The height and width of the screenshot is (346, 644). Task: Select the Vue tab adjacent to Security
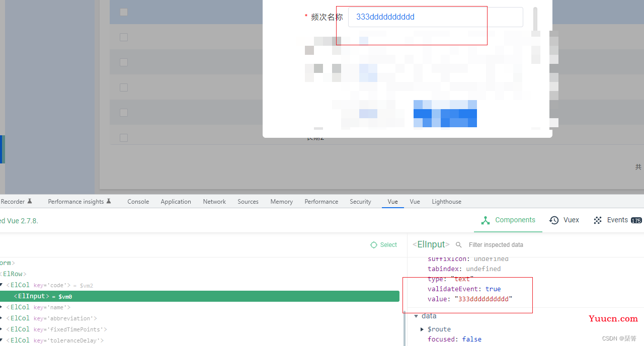coord(392,202)
